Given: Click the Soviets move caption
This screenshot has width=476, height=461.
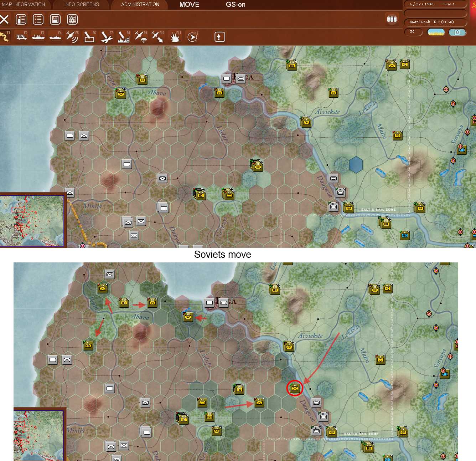Looking at the screenshot, I should coord(223,254).
